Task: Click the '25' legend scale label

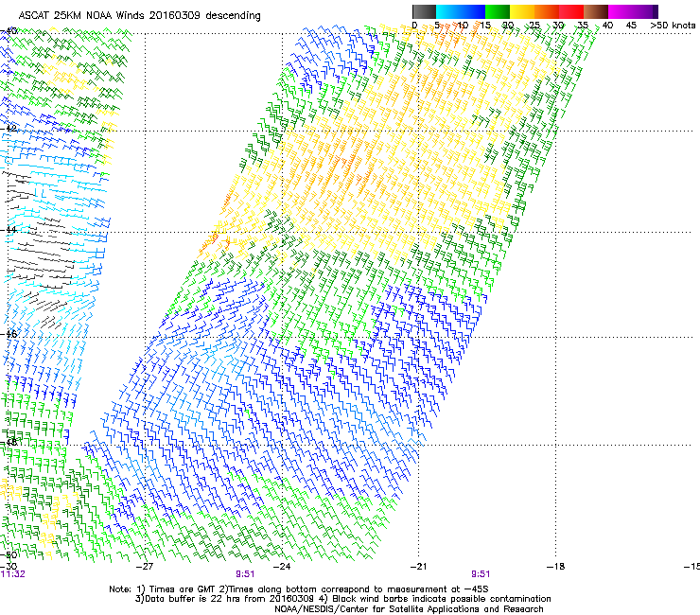Action: [x=534, y=26]
